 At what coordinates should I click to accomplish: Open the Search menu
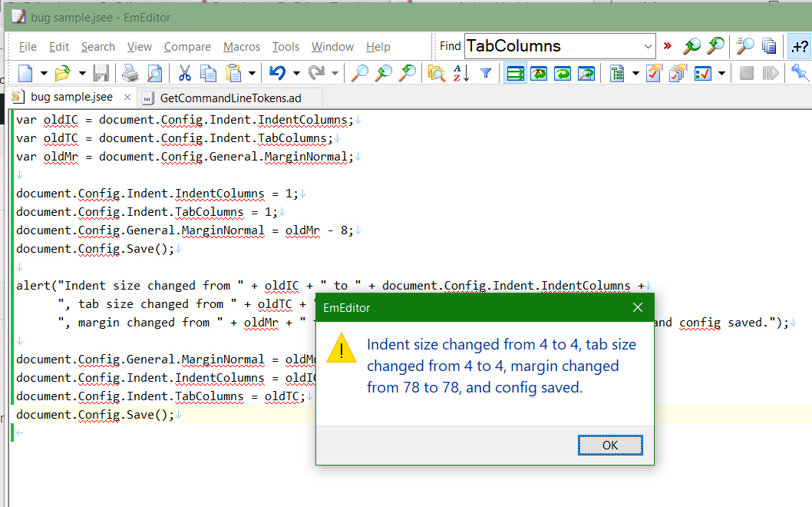tap(98, 47)
